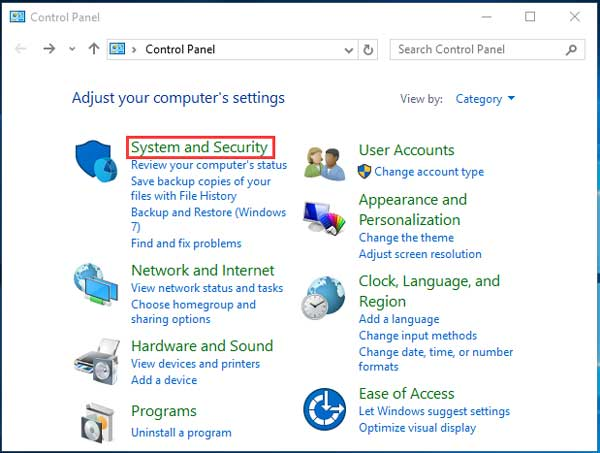Click the Search Control Panel field
This screenshot has height=453, width=600.
pos(478,49)
